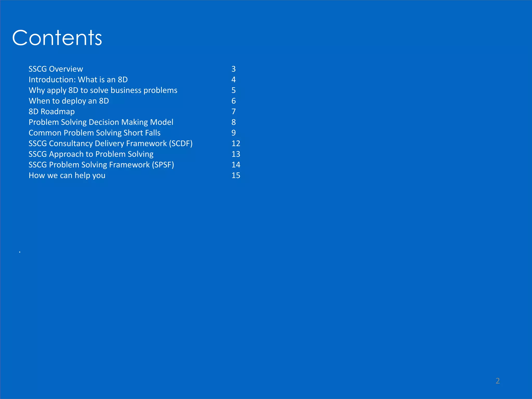Click page number 5 in contents list
Image resolution: width=532 pixels, height=399 pixels.
click(x=233, y=90)
